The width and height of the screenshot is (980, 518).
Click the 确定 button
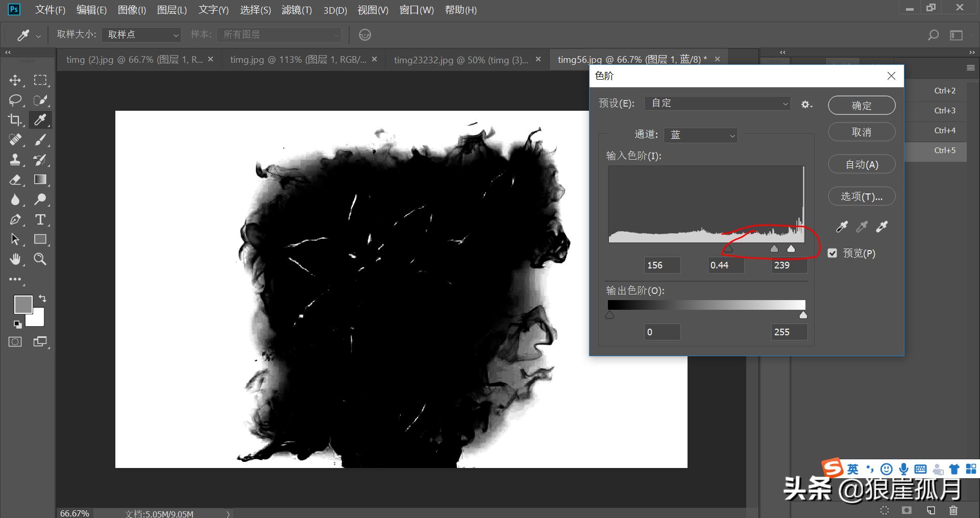pos(861,105)
